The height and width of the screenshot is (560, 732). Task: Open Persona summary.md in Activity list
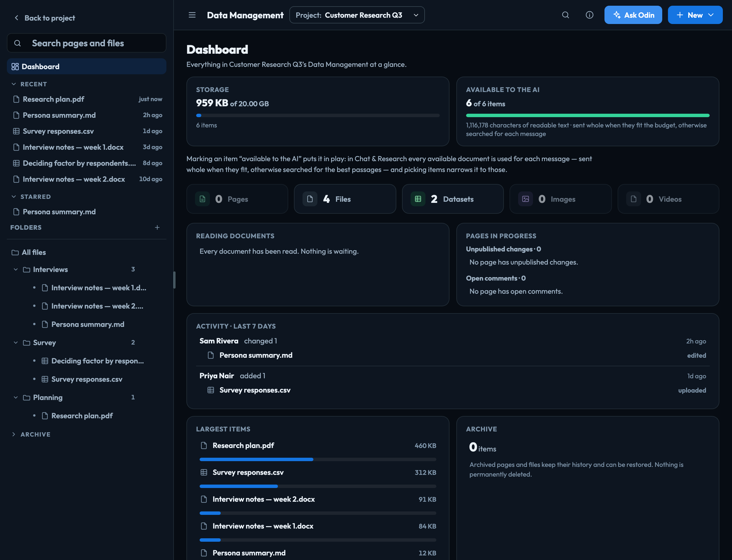(256, 355)
